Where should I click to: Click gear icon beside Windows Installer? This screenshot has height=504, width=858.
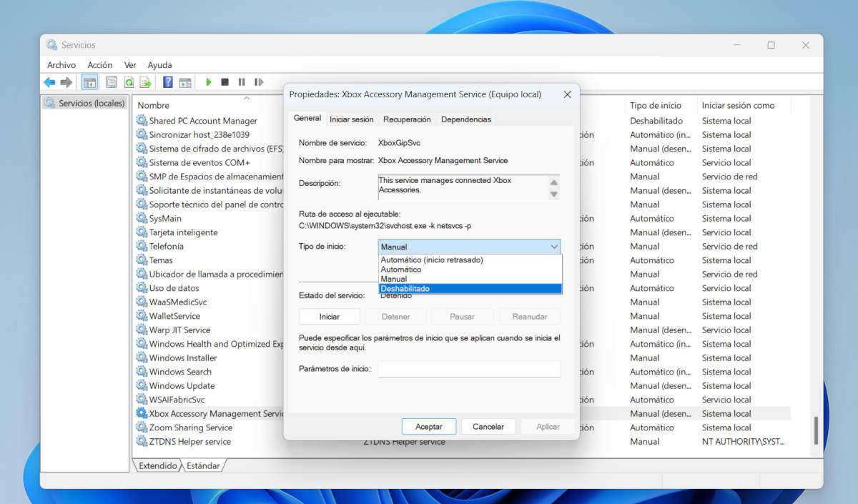[x=142, y=357]
